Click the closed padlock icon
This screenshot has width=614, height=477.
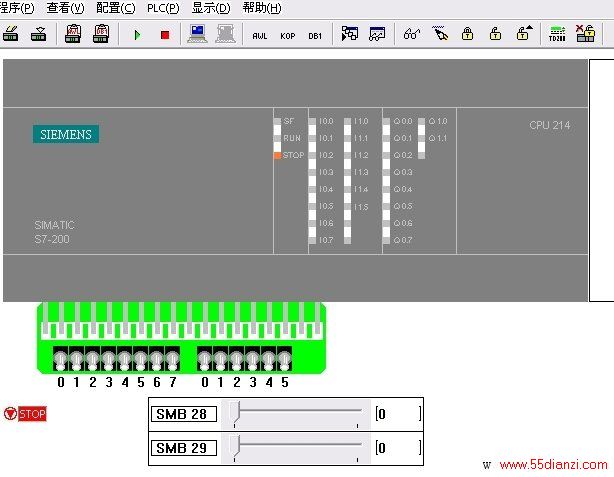tap(467, 34)
